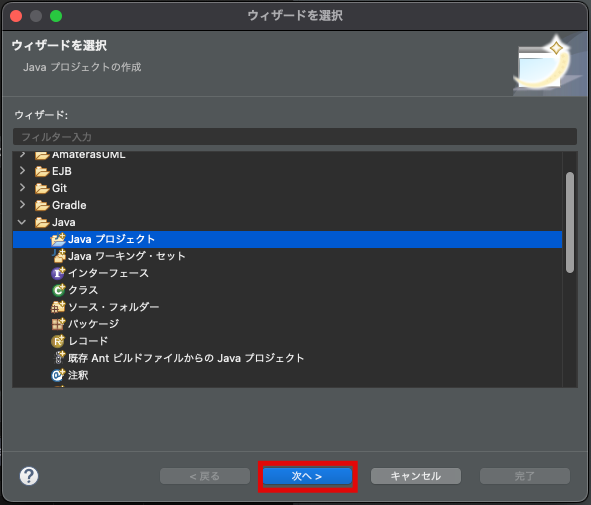This screenshot has width=591, height=505.
Task: Choose the パッケージ wizard icon
Action: coord(58,324)
